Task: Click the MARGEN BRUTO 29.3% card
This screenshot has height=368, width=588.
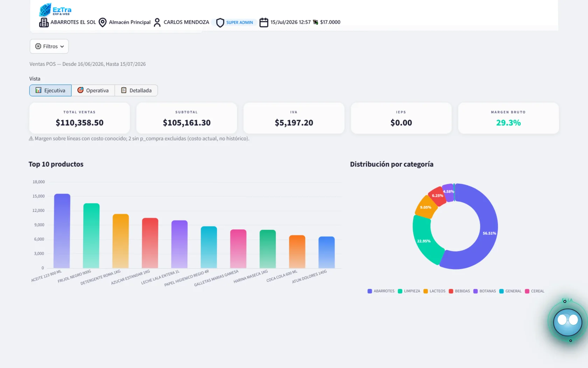Action: 509,118
